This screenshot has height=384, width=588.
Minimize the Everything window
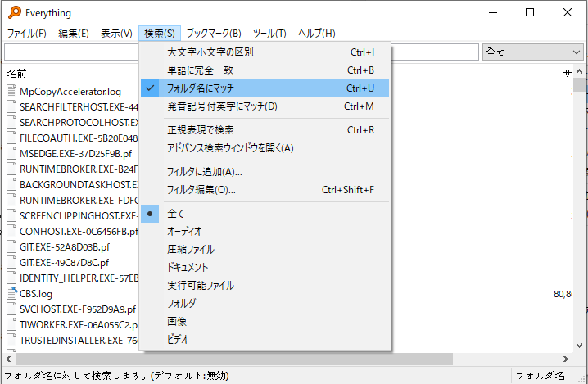pos(493,13)
